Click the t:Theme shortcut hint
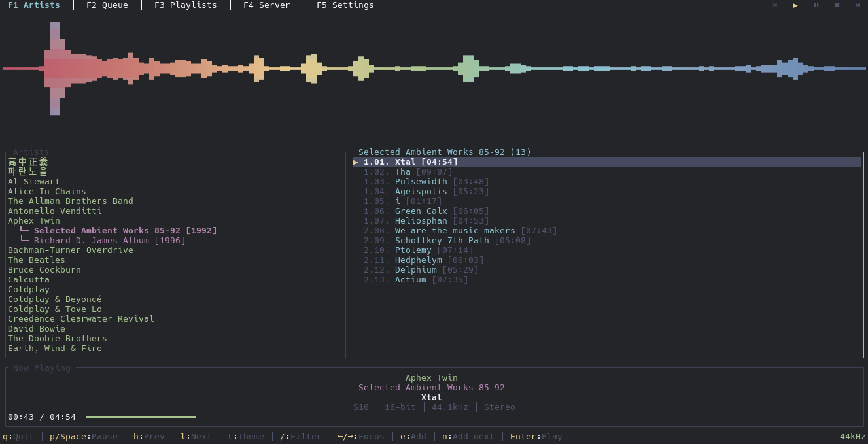 [x=246, y=437]
